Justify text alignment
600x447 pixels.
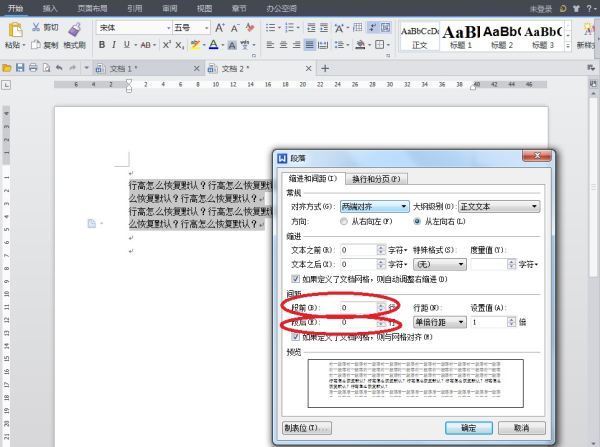[x=309, y=45]
